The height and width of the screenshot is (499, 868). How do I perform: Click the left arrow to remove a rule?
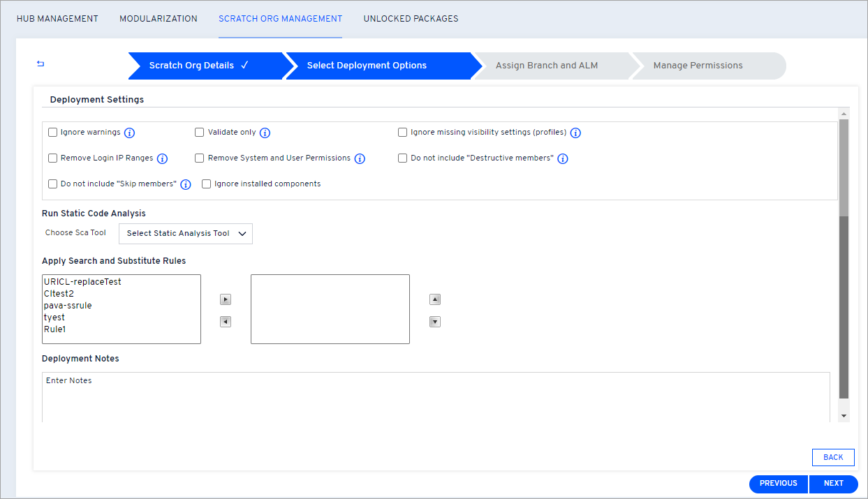coord(225,321)
